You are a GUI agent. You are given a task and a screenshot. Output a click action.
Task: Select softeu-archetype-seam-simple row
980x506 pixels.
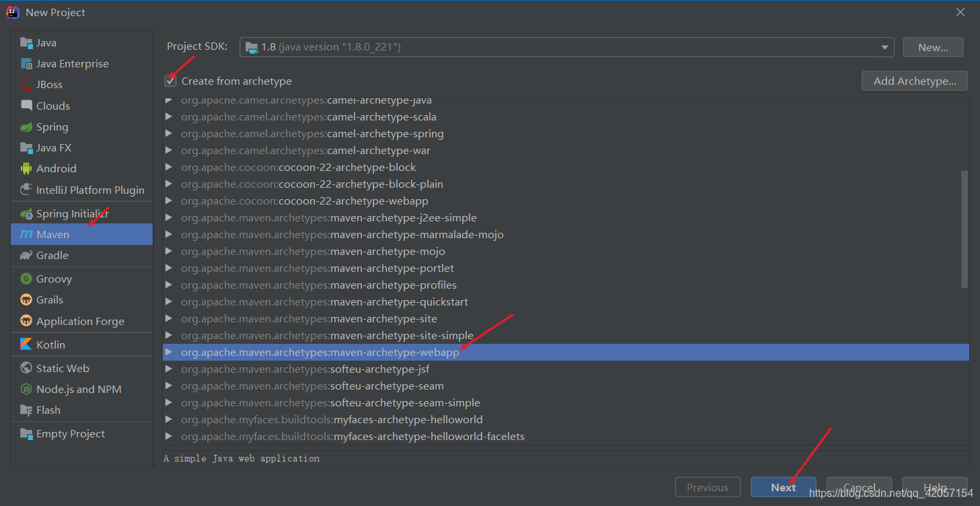coord(566,403)
